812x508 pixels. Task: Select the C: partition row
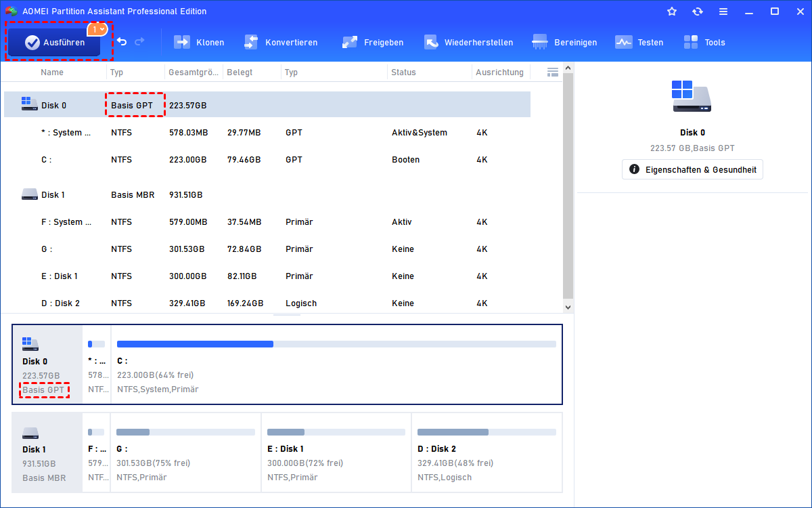[x=267, y=160]
